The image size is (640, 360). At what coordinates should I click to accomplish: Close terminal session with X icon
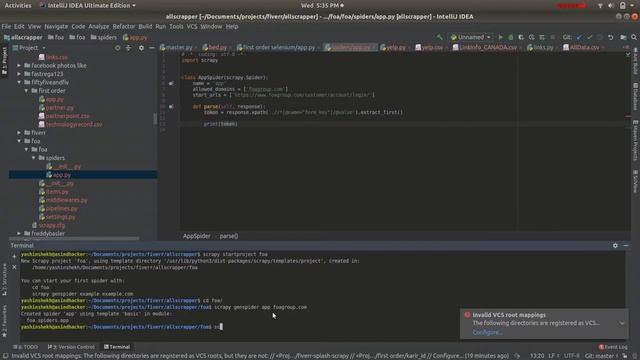(x=14, y=267)
